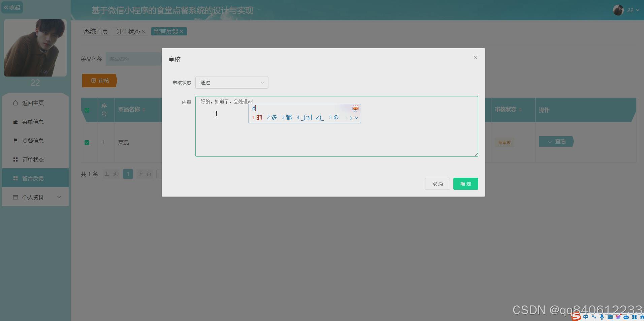The image size is (644, 321).
Task: Confirm the review with 确定 button
Action: point(465,183)
